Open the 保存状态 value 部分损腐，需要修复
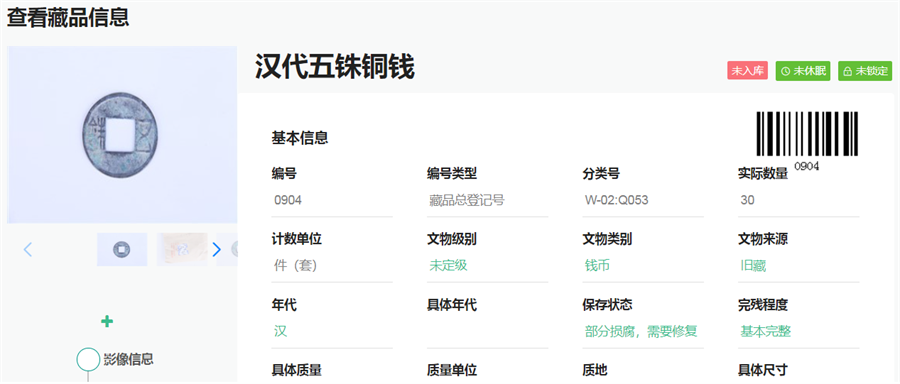This screenshot has width=900, height=384. click(641, 331)
